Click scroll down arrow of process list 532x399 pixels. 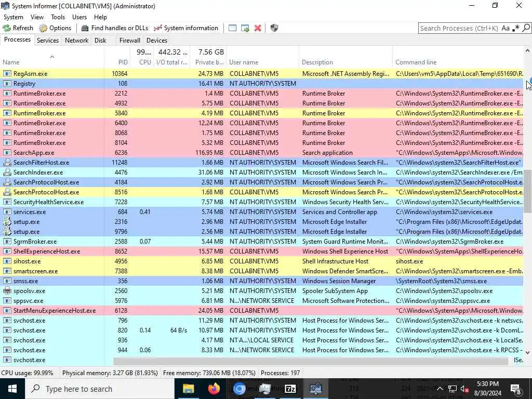528,353
